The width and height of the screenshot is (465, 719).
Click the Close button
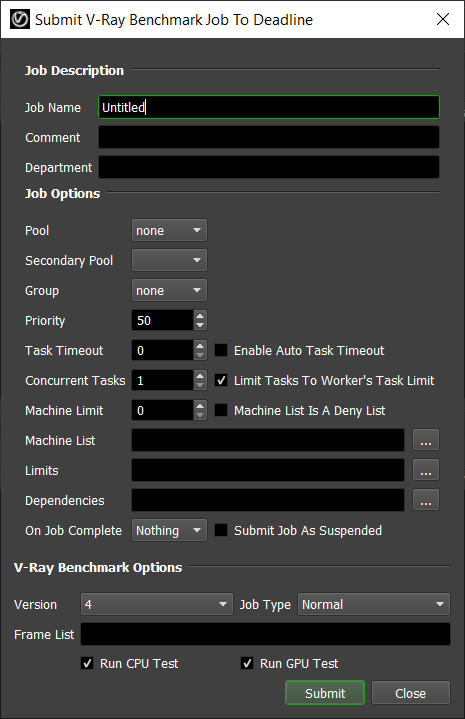[x=410, y=693]
